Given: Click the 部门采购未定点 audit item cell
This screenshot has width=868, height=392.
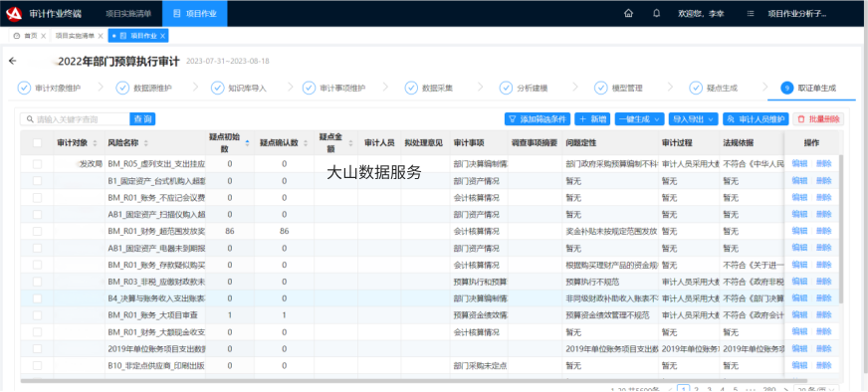Looking at the screenshot, I should [x=480, y=365].
